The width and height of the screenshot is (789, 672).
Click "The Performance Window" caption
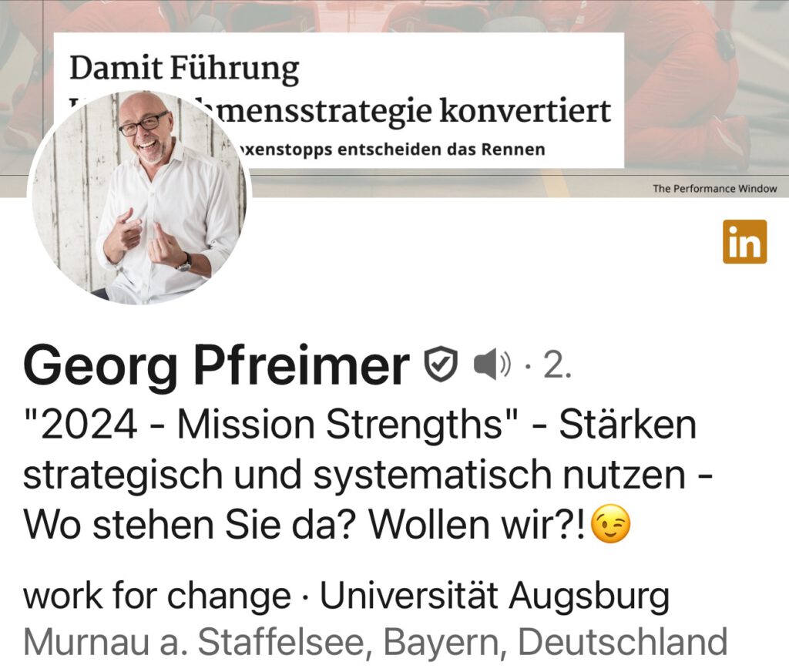click(x=714, y=188)
